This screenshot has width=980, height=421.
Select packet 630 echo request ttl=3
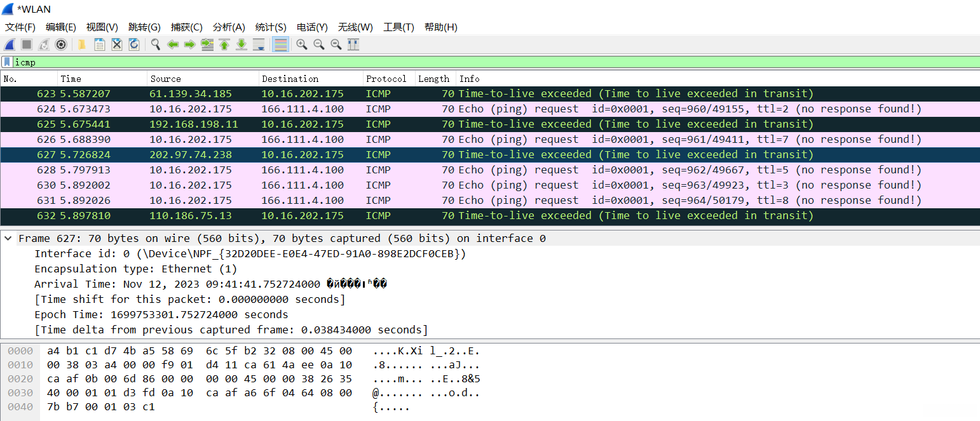pyautogui.click(x=490, y=185)
